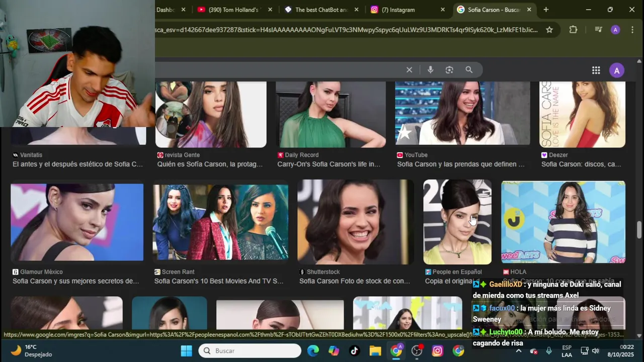This screenshot has width=644, height=362.
Task: Click the magnifier search button
Action: point(469,70)
